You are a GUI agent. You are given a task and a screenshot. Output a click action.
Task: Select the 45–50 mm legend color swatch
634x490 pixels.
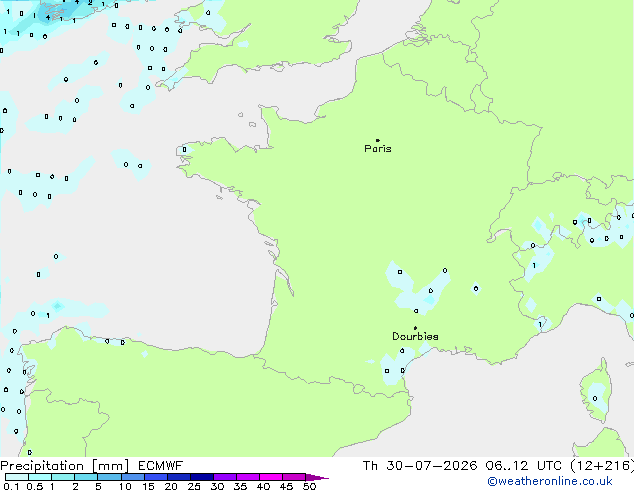point(294,477)
